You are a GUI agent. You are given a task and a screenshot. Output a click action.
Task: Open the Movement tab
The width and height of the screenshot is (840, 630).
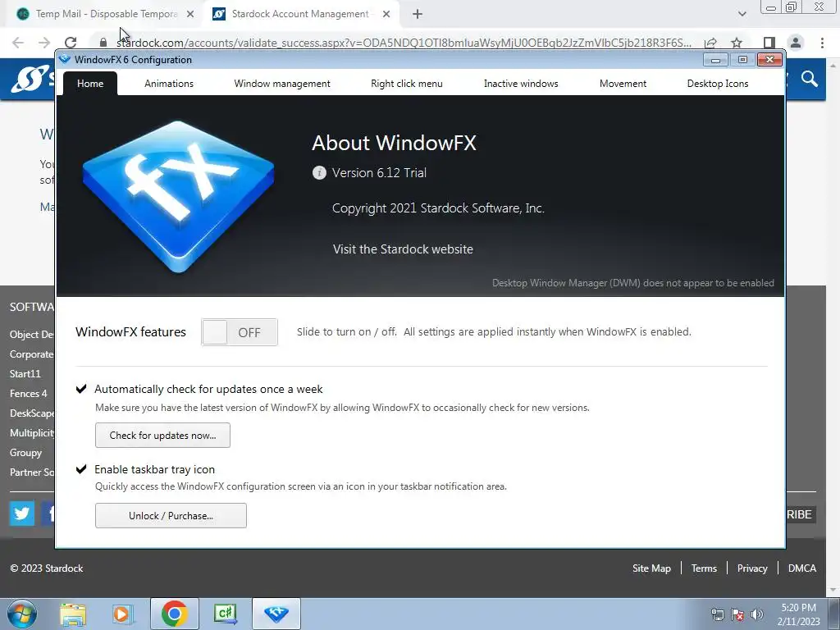(623, 84)
